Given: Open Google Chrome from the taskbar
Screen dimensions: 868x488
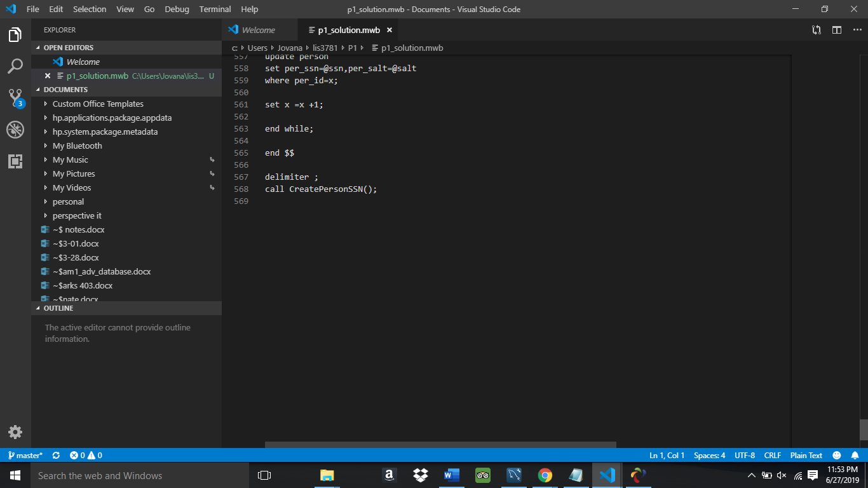Looking at the screenshot, I should pos(545,475).
